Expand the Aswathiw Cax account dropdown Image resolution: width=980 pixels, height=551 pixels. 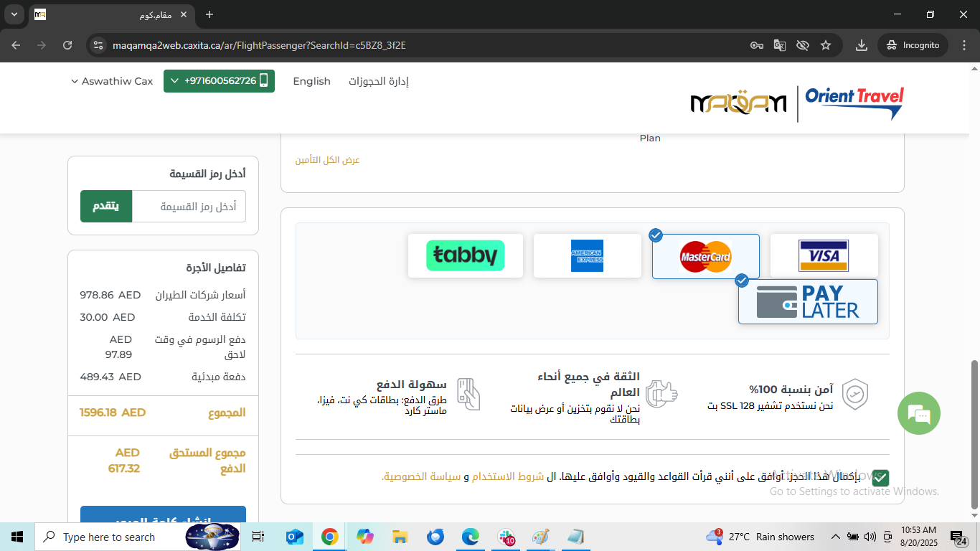point(112,81)
